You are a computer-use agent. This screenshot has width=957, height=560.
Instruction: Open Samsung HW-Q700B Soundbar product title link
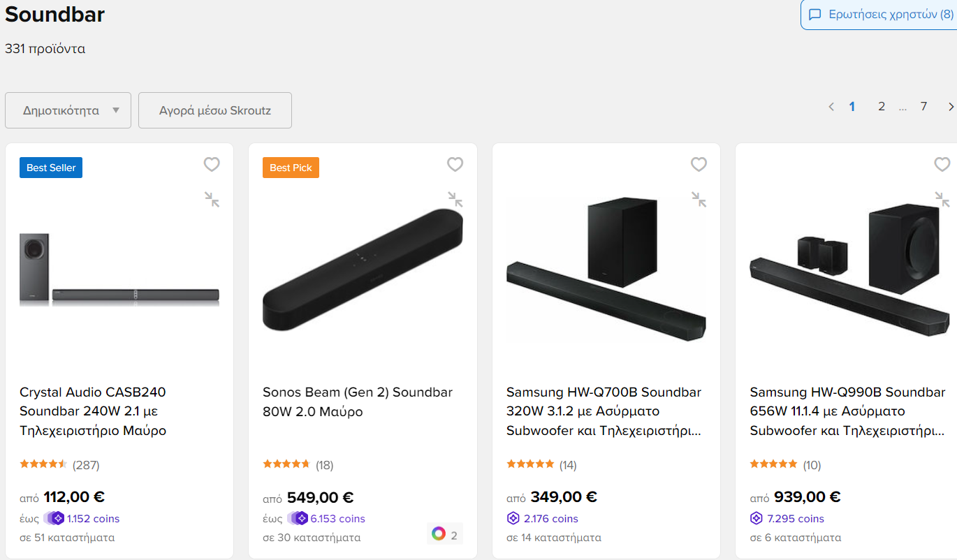click(x=604, y=411)
